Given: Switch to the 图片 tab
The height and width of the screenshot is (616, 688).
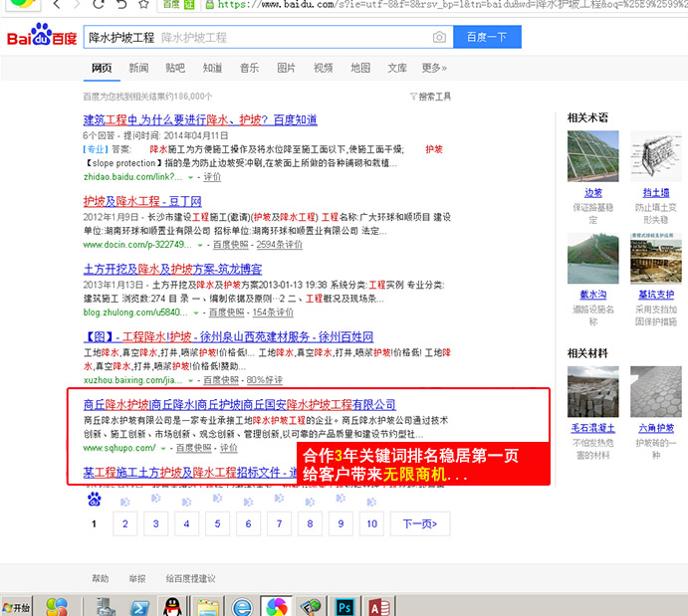Looking at the screenshot, I should coord(286,68).
